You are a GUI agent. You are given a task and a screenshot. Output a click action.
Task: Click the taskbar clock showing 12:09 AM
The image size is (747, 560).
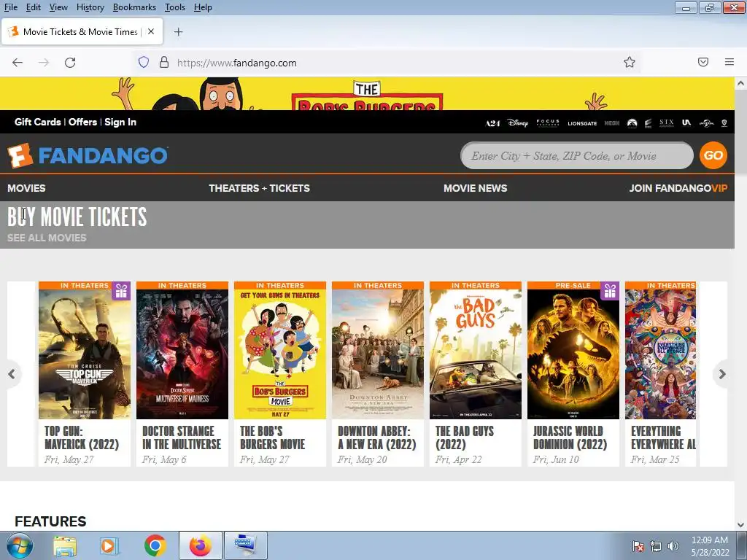tap(710, 545)
